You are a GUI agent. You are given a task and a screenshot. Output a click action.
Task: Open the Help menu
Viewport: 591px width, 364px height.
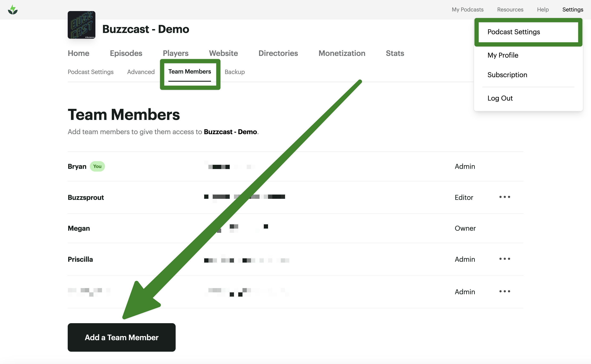point(542,10)
